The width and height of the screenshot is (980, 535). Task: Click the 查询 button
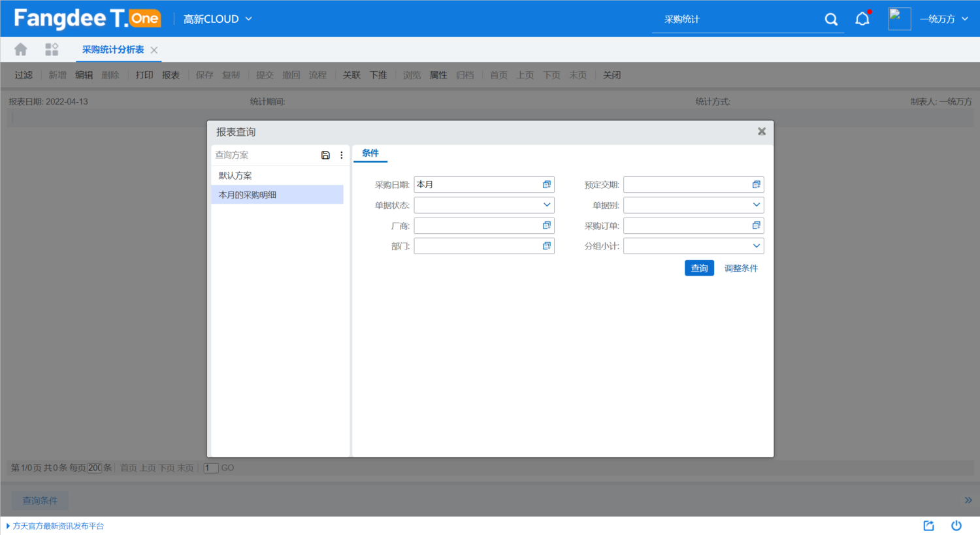[699, 268]
